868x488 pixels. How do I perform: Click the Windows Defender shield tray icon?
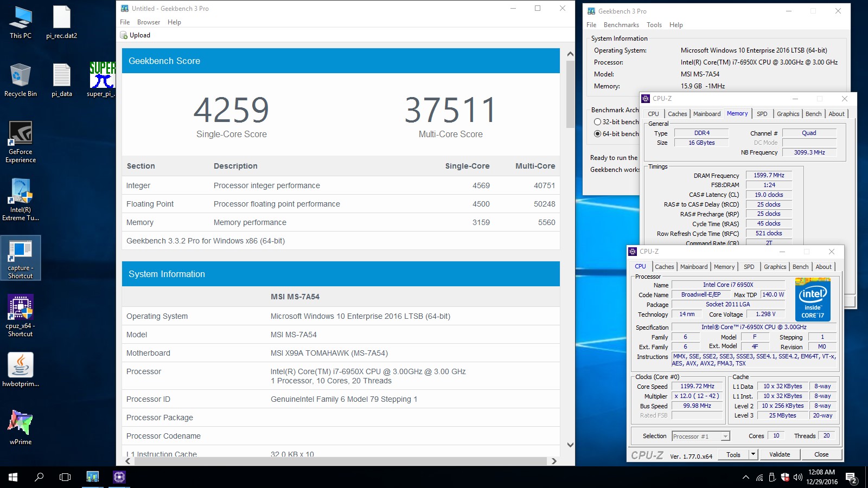[785, 478]
